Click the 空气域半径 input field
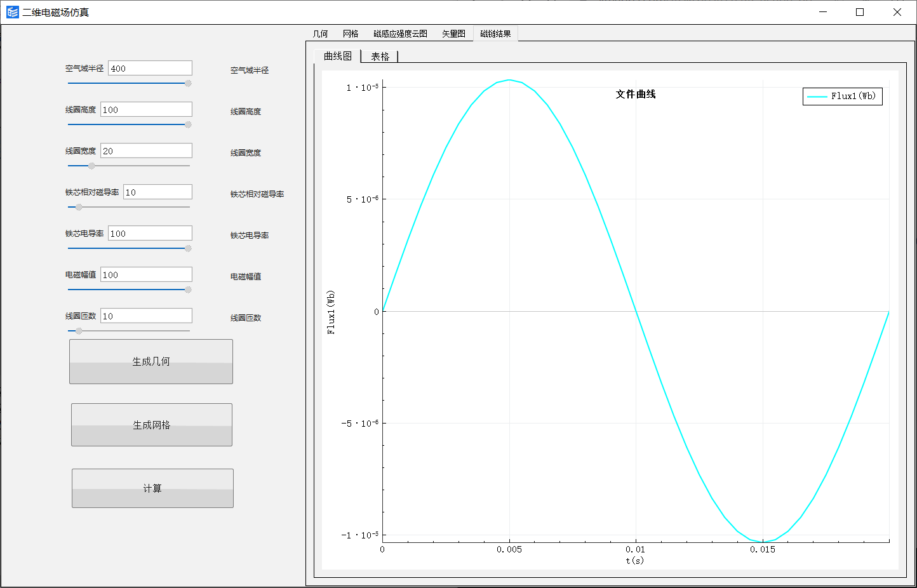Screen dimensions: 917x588 [151, 69]
